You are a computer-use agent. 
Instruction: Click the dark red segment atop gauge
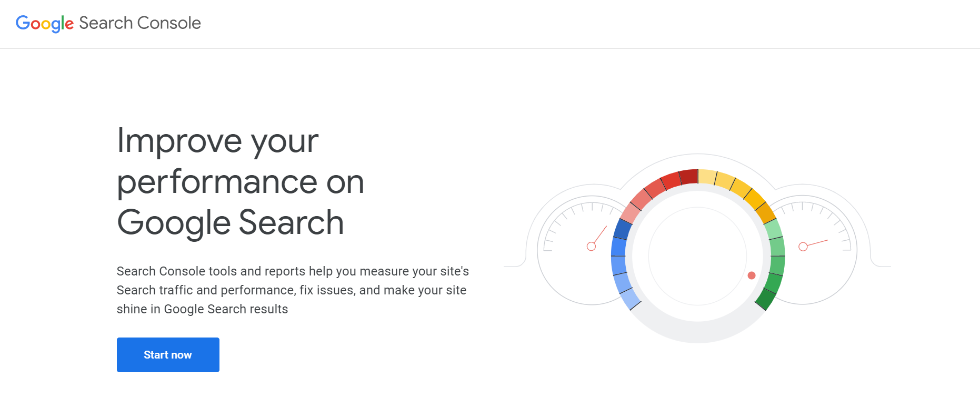[688, 177]
